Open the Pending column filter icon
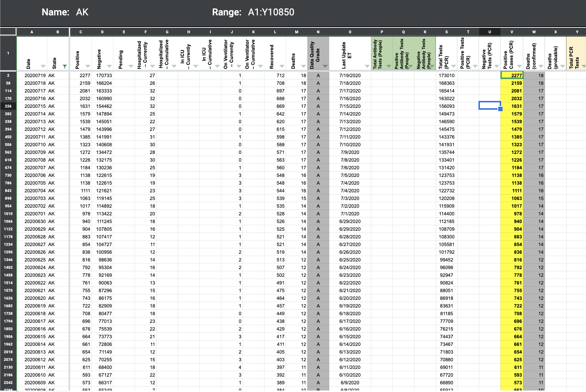 pyautogui.click(x=131, y=67)
